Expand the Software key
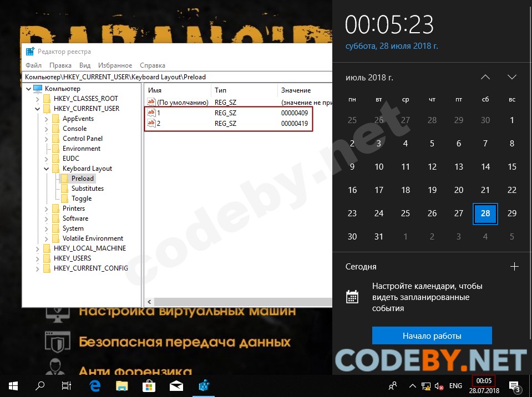Image resolution: width=532 pixels, height=397 pixels. tap(47, 218)
